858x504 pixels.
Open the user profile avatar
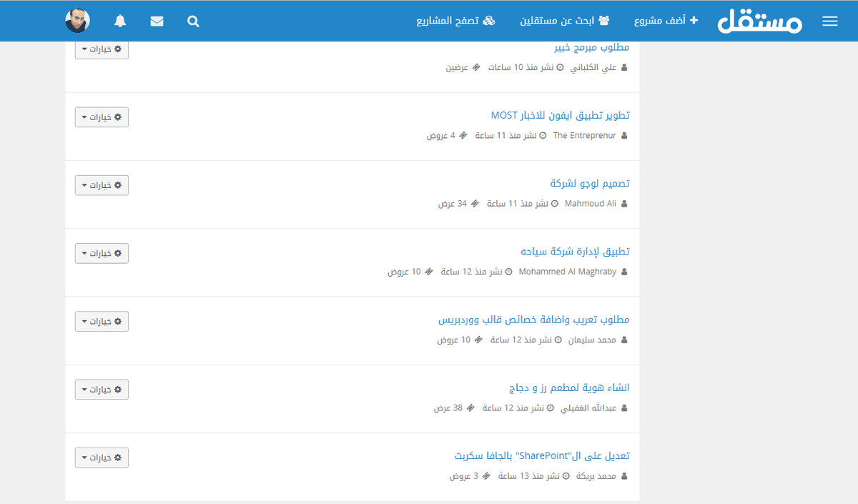(77, 21)
